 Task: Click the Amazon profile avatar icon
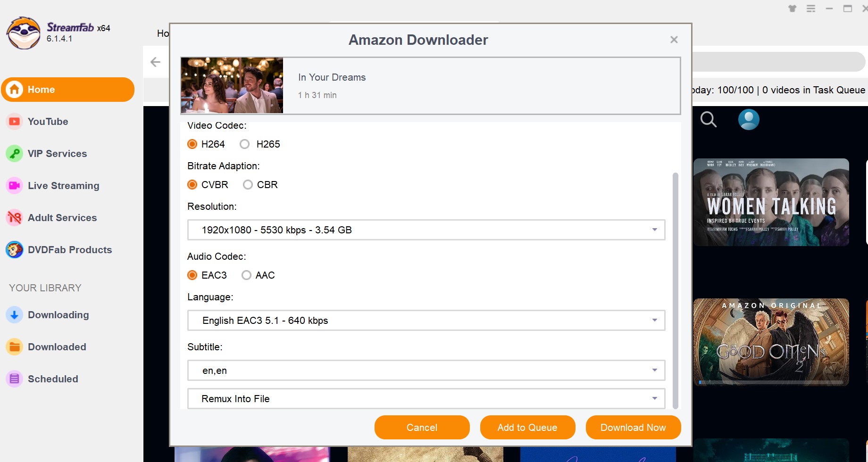click(748, 120)
